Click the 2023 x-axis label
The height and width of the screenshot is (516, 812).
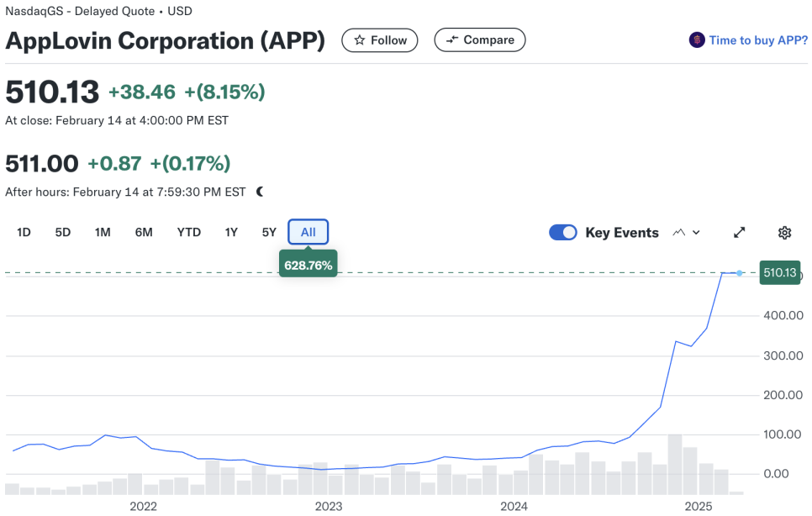click(x=329, y=506)
